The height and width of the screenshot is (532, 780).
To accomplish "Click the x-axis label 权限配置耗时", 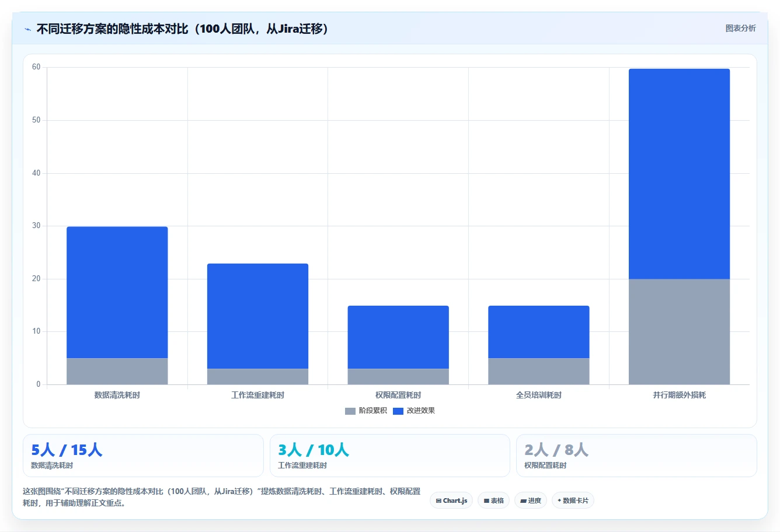I will (398, 395).
